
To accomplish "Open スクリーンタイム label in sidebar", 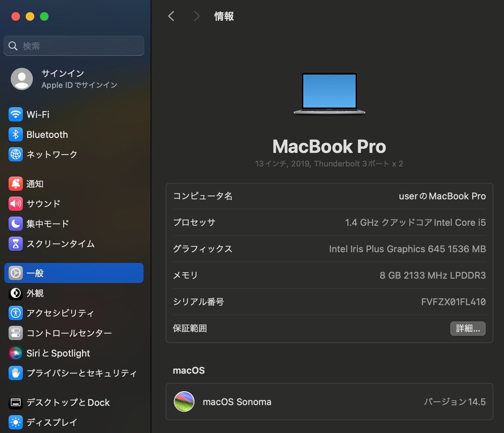I will pyautogui.click(x=61, y=244).
